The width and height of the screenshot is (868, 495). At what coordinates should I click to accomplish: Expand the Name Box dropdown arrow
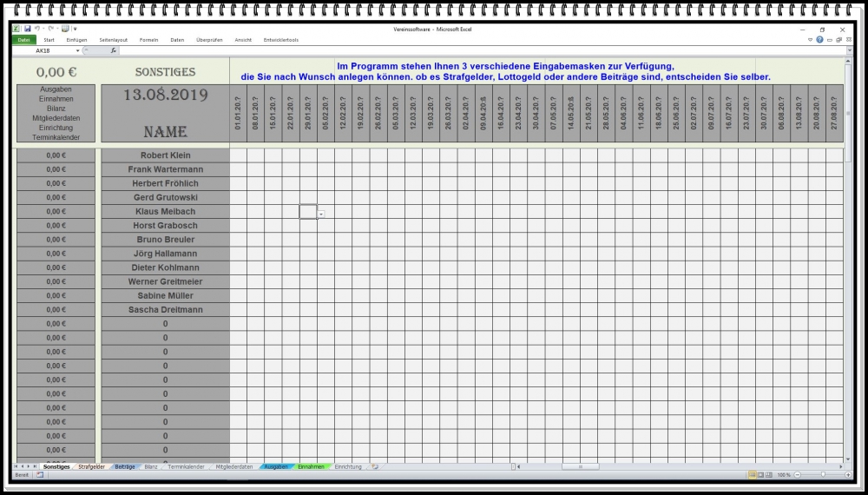click(x=77, y=50)
